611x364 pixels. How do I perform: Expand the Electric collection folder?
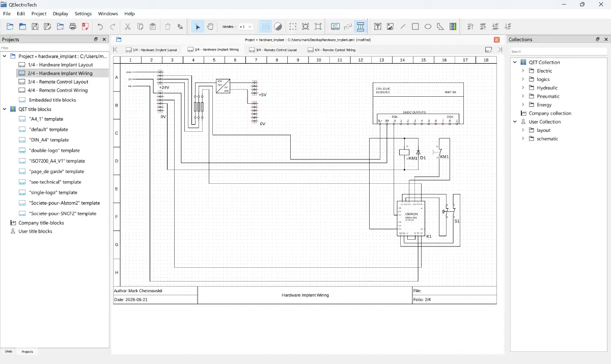coord(523,71)
